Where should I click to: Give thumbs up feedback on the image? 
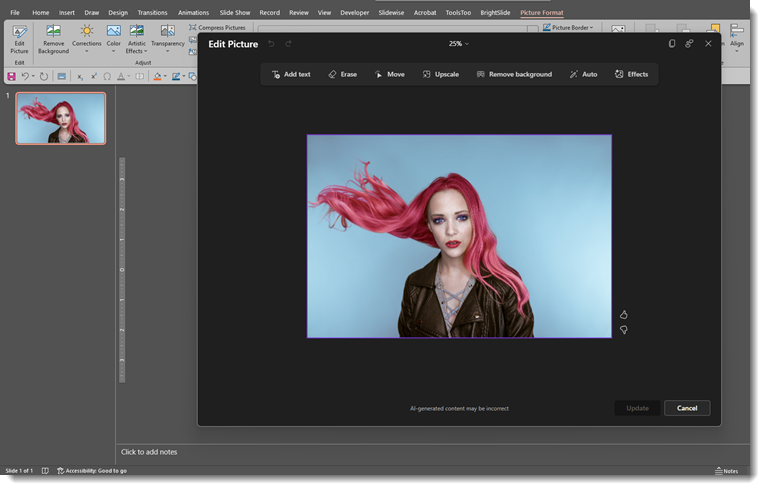(x=624, y=315)
